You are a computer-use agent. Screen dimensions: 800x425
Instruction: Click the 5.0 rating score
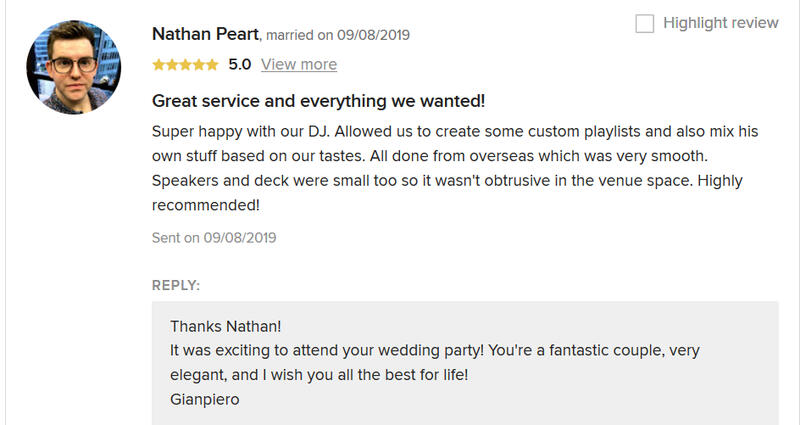(x=240, y=64)
